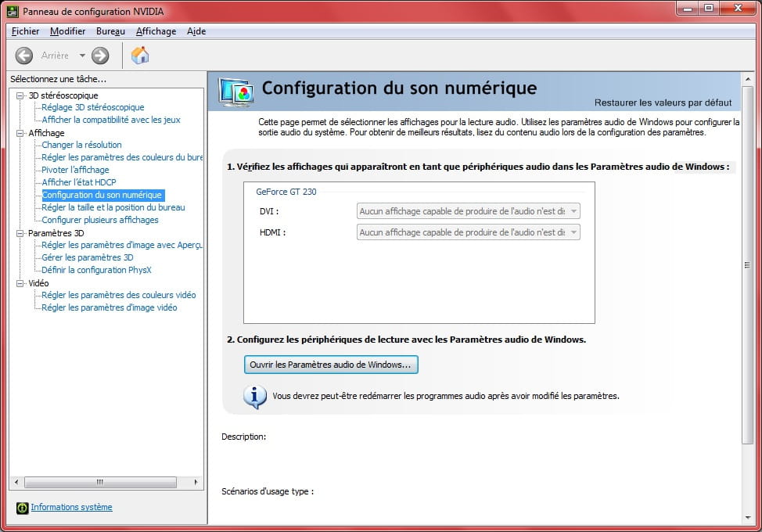
Task: Select Configurer plusieurs affichages task
Action: [100, 220]
